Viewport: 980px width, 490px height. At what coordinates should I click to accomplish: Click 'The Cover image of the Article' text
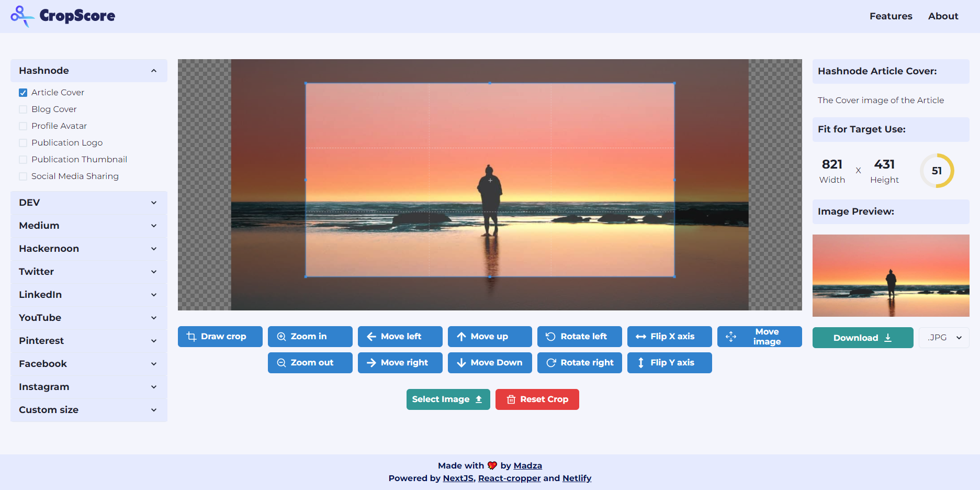tap(881, 100)
